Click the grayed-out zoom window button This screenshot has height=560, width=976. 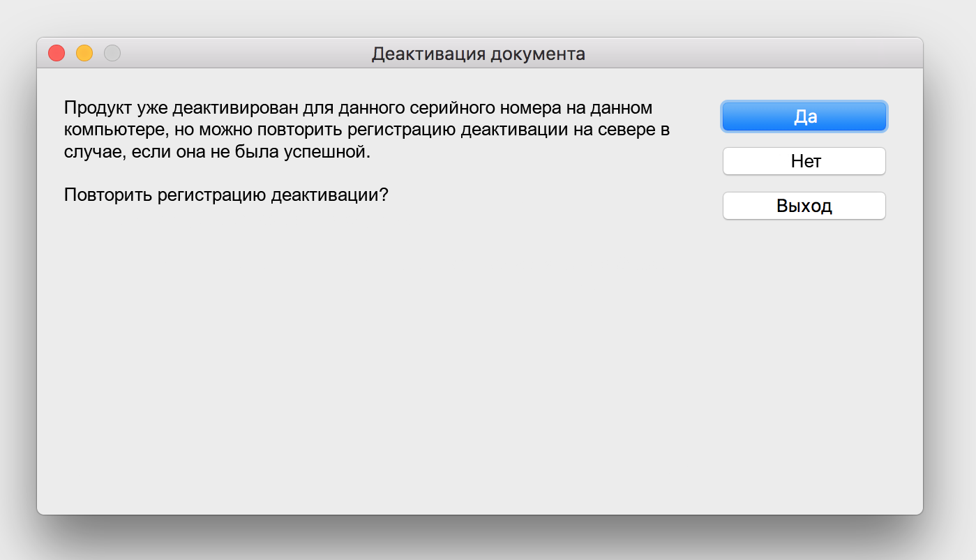point(112,53)
